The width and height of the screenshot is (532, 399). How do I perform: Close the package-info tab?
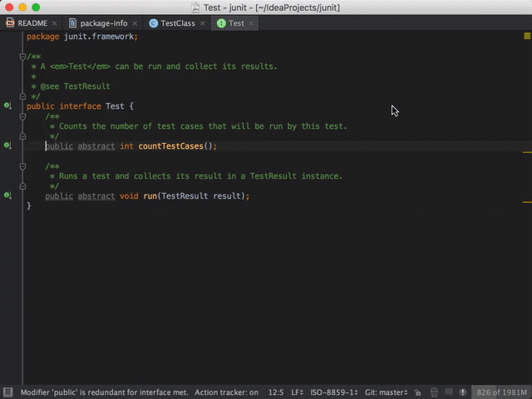(135, 23)
